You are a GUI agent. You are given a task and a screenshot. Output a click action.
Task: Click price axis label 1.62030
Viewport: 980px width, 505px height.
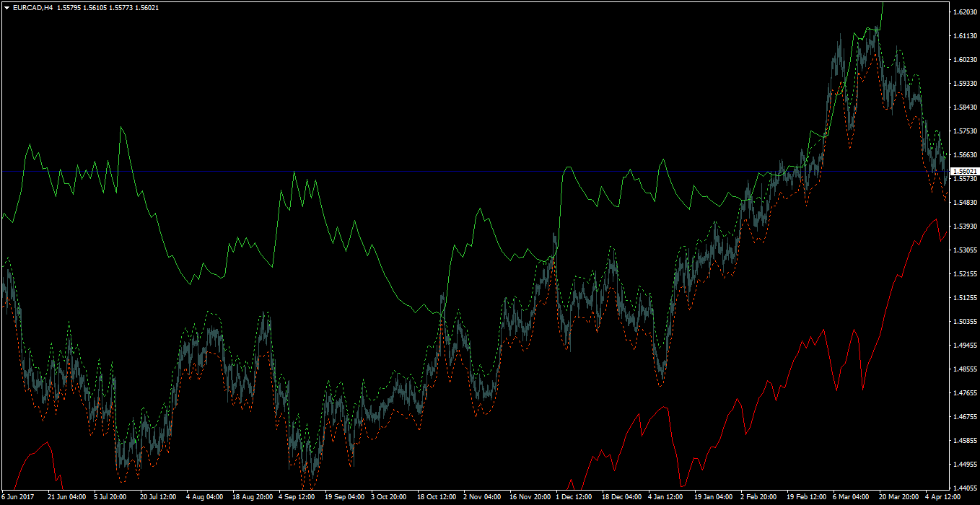(965, 12)
